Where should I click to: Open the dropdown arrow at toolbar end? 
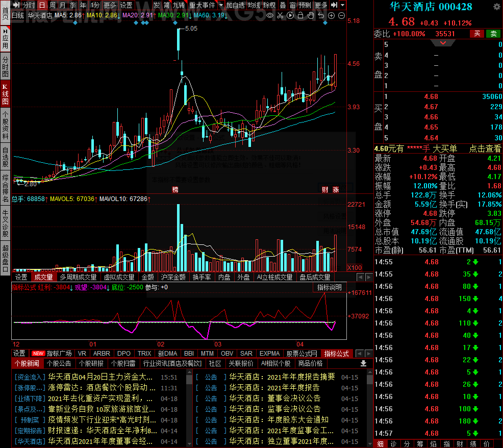tap(343, 5)
